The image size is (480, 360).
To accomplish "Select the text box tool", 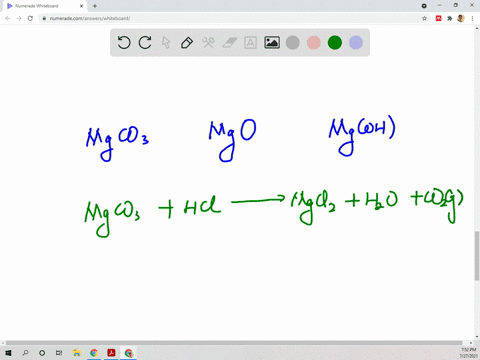I will (x=250, y=43).
